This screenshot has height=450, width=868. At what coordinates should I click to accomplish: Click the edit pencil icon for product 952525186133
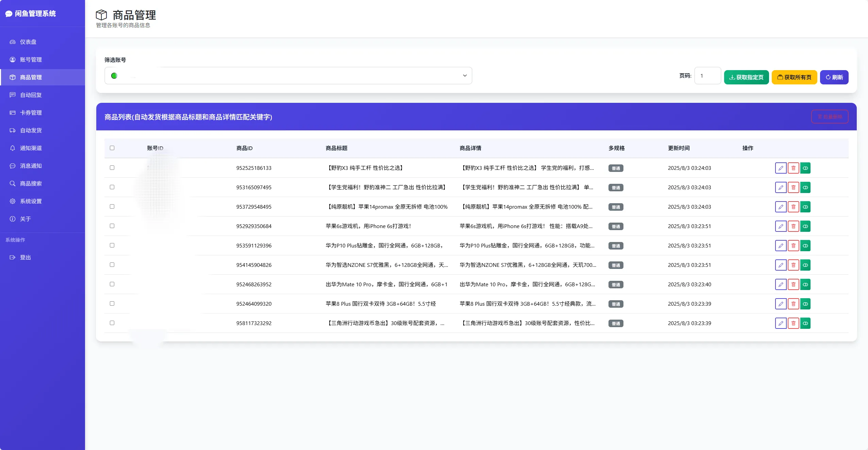pyautogui.click(x=781, y=168)
